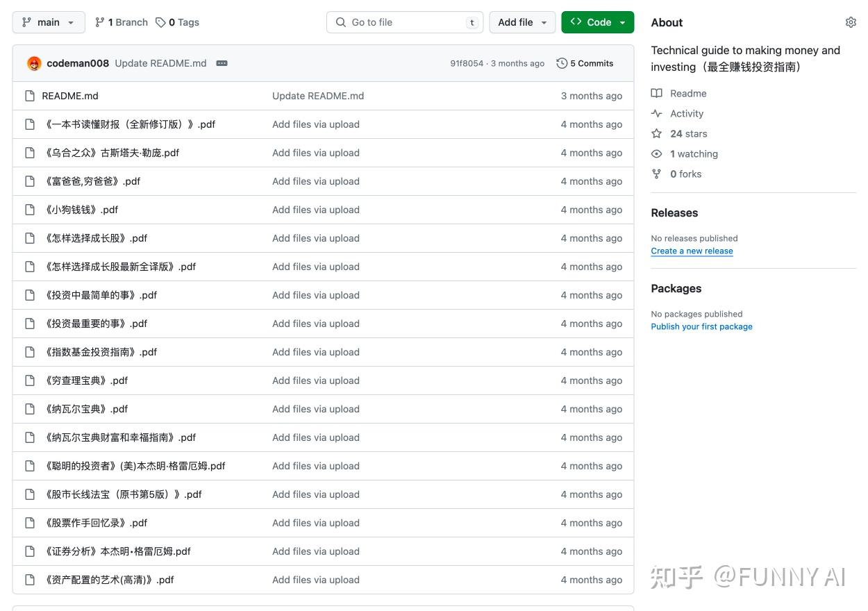Click the fork icon beside 0 forks
Viewport: 868px width, 611px height.
(656, 174)
